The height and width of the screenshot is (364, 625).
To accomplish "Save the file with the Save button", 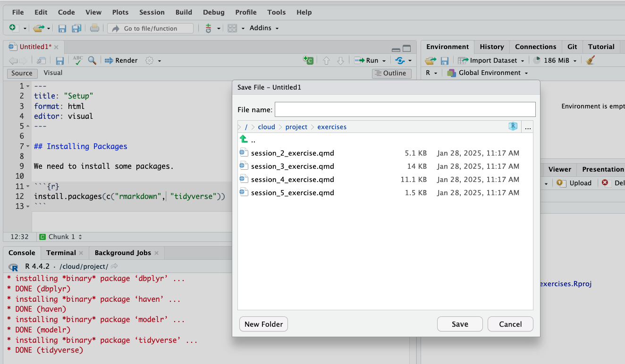I will (459, 324).
